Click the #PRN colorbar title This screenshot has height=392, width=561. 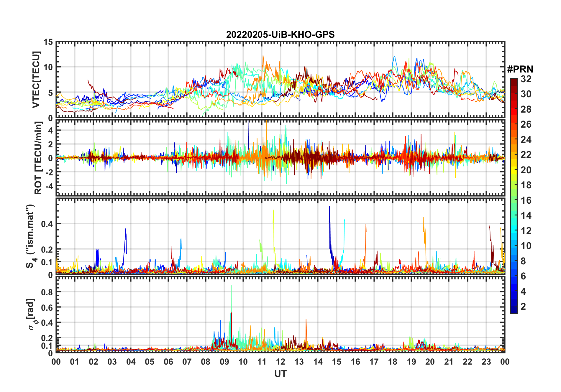tap(520, 69)
